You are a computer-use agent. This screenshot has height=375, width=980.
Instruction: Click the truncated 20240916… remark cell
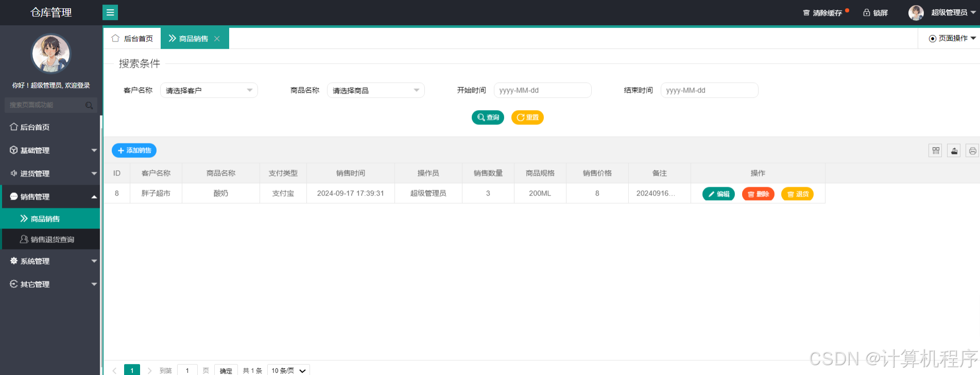pyautogui.click(x=660, y=193)
